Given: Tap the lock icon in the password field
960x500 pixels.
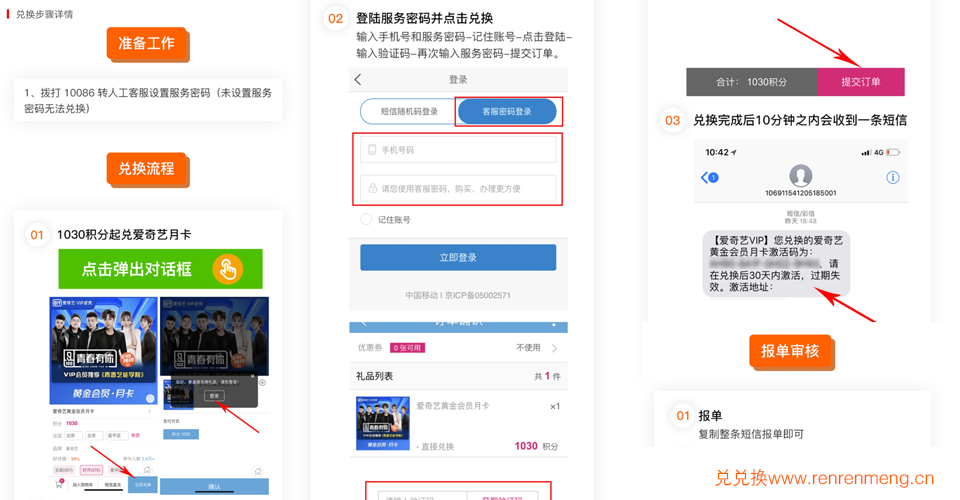Looking at the screenshot, I should click(x=372, y=188).
